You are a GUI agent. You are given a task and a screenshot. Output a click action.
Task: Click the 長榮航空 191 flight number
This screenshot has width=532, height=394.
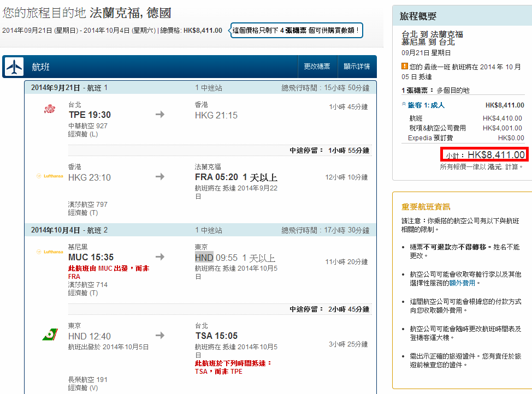[88, 379]
